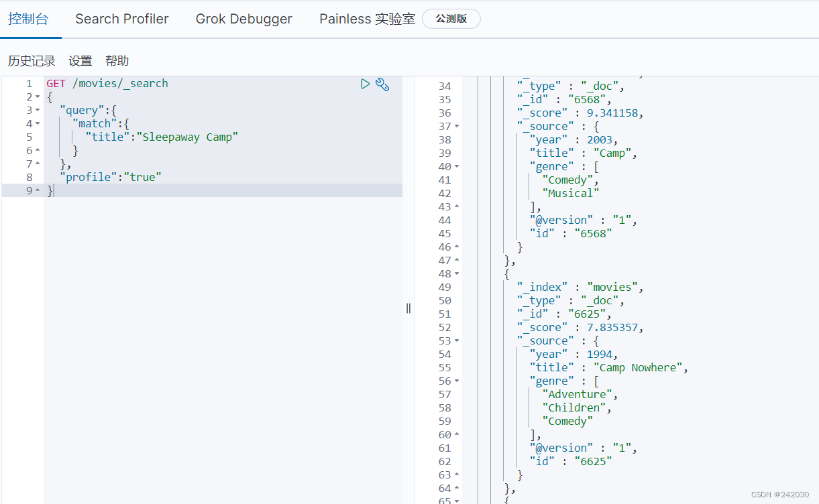Run the search request with play icon
The image size is (819, 504).
(x=365, y=84)
